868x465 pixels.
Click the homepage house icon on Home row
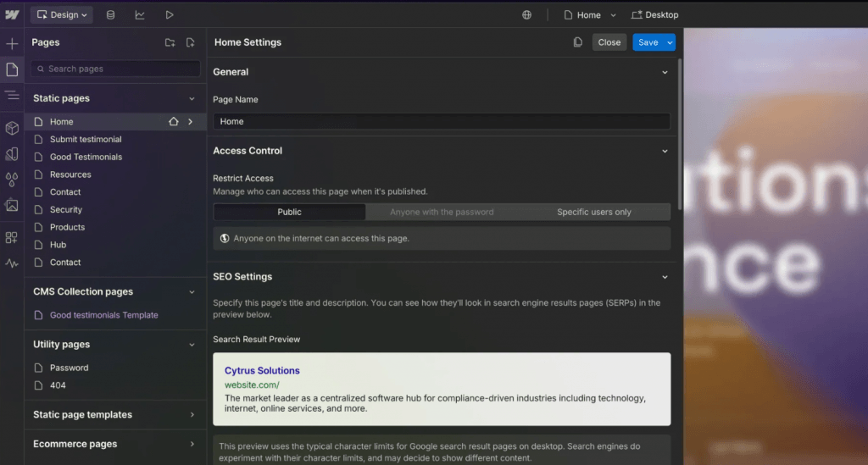pyautogui.click(x=173, y=122)
